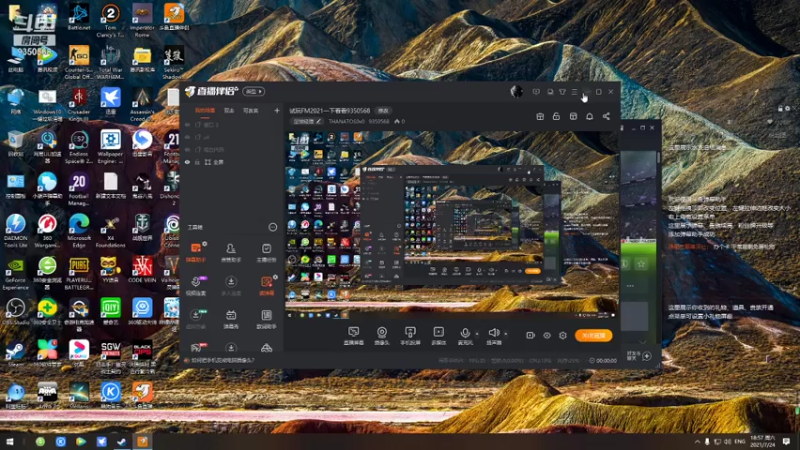
Task: Open the message bubble icon beside avatar
Action: pyautogui.click(x=536, y=92)
